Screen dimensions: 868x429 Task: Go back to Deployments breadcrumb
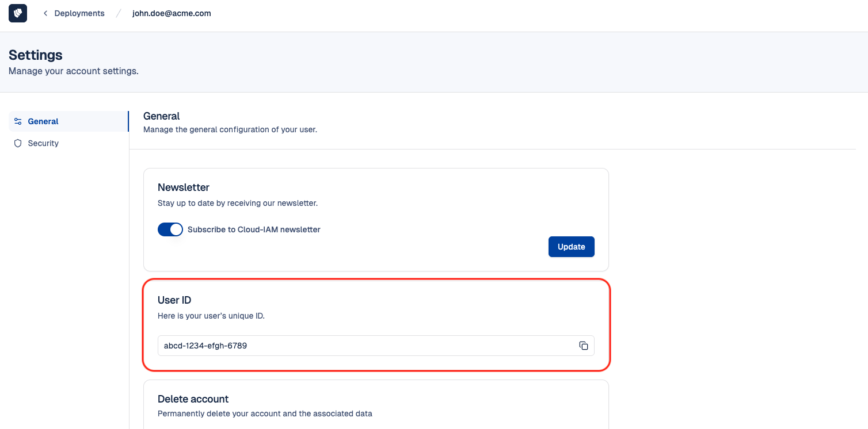(x=79, y=13)
